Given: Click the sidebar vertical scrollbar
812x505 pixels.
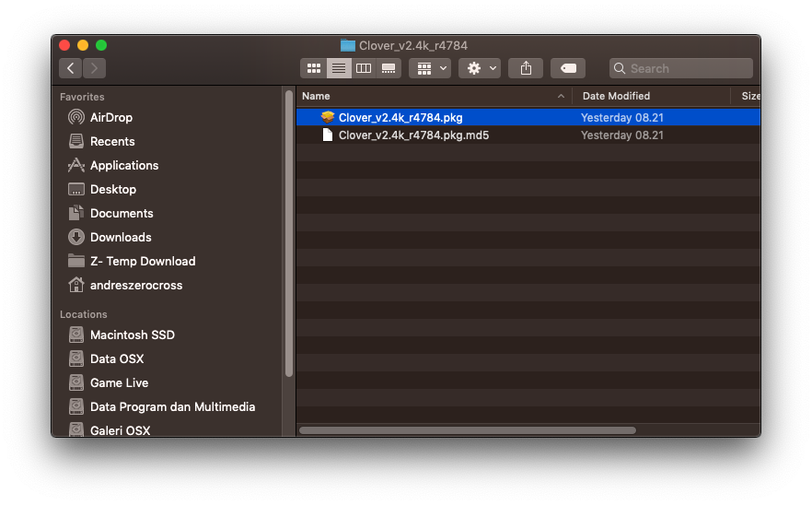Looking at the screenshot, I should pos(289,233).
